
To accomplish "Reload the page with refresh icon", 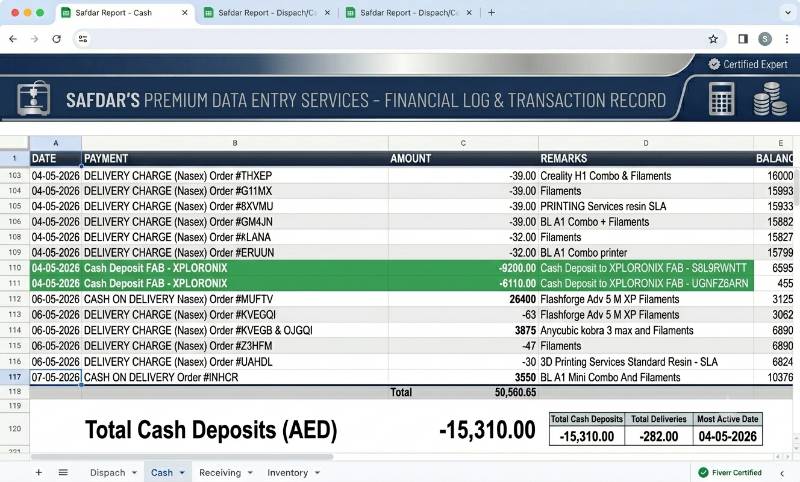I will pos(57,39).
